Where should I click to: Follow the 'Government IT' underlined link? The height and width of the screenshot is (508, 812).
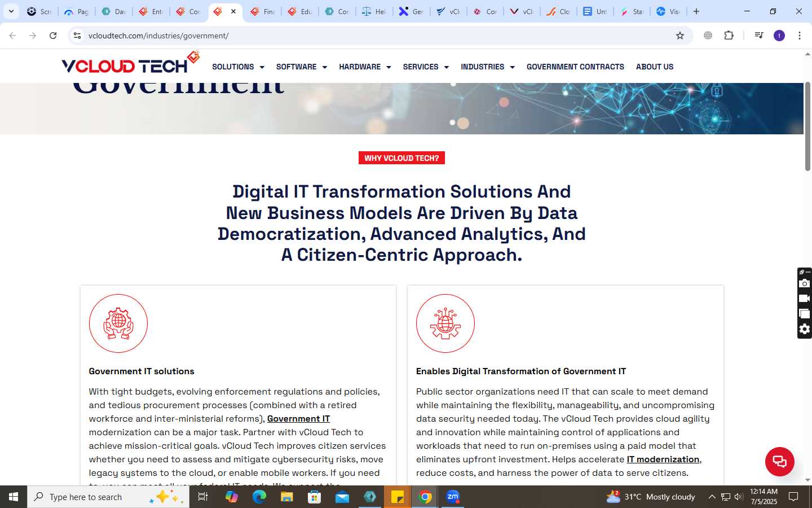point(298,419)
